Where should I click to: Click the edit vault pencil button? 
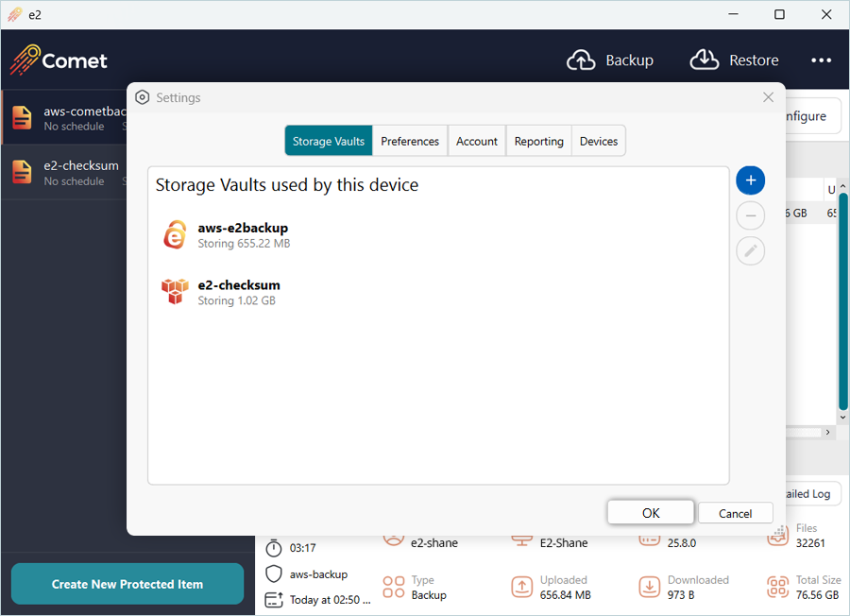pos(750,251)
